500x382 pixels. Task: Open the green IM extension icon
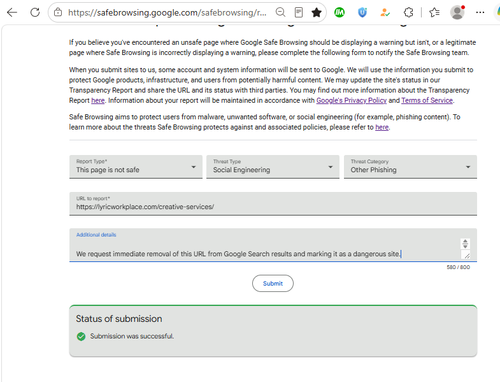(339, 13)
